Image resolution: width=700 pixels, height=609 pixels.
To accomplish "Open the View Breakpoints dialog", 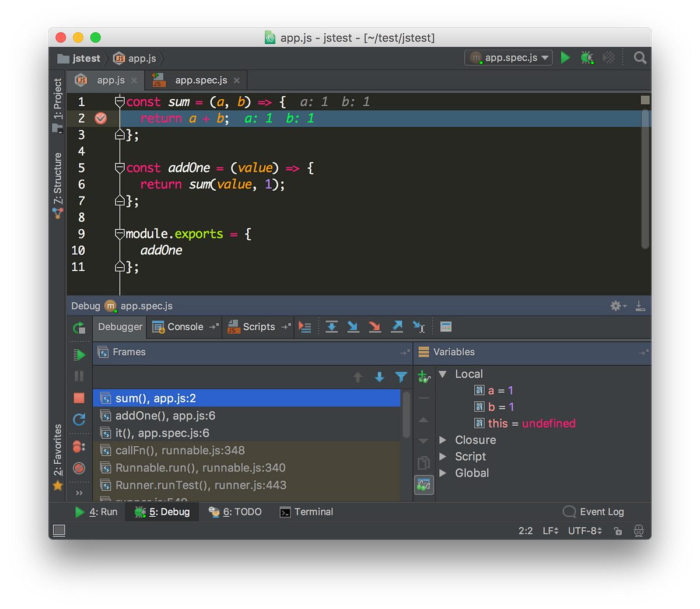I will point(80,445).
